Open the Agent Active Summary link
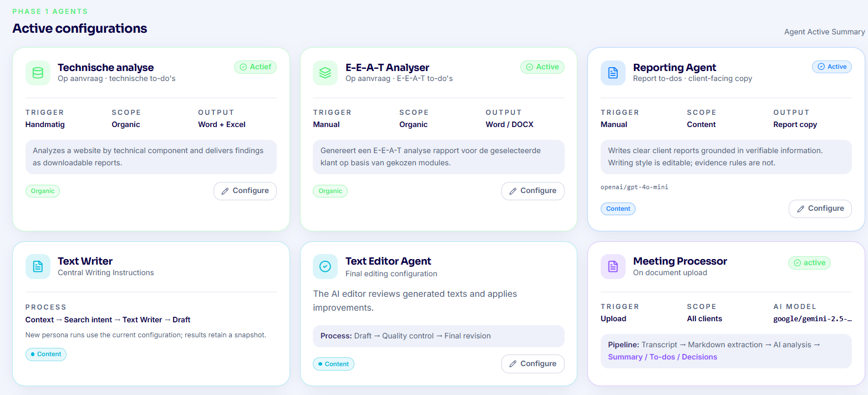Viewport: 868px width, 395px height. [x=825, y=32]
